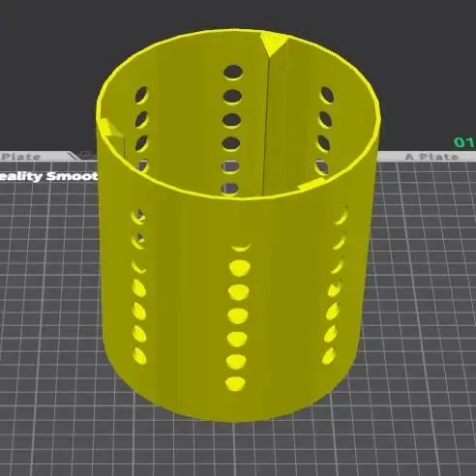Viewport: 476px width, 476px height.
Task: Click the triangular marker on the cylinder's top rim
Action: pos(274,43)
